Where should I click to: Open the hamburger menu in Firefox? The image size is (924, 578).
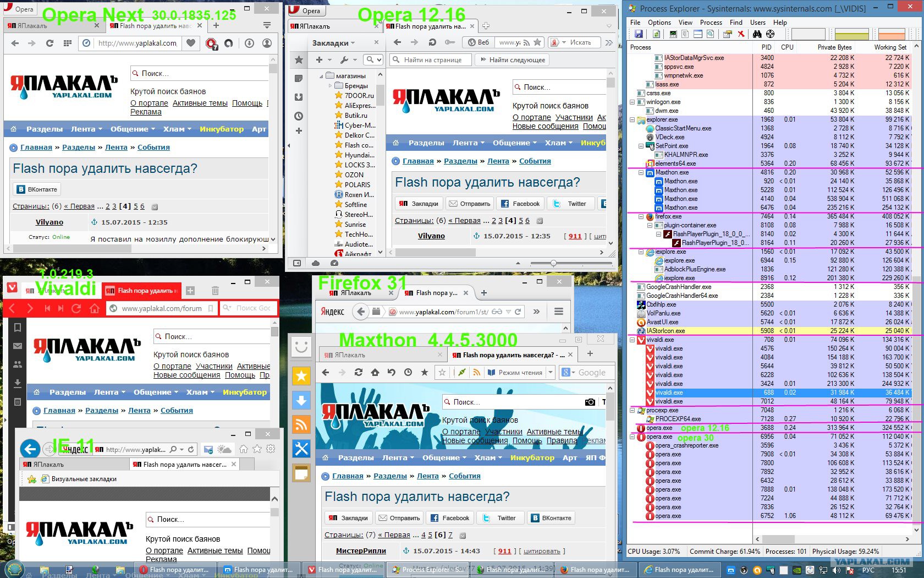coord(559,312)
